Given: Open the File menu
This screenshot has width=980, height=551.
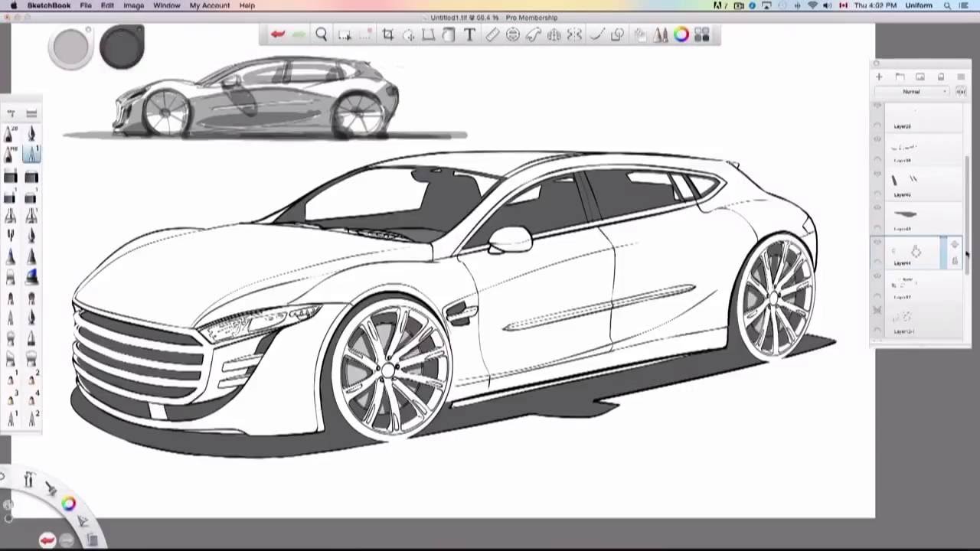Looking at the screenshot, I should tap(86, 5).
